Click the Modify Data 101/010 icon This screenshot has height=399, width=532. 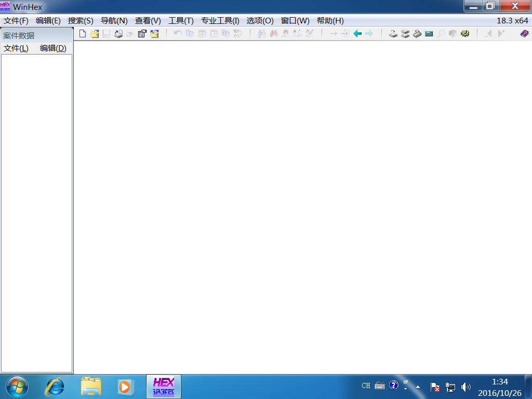[238, 34]
